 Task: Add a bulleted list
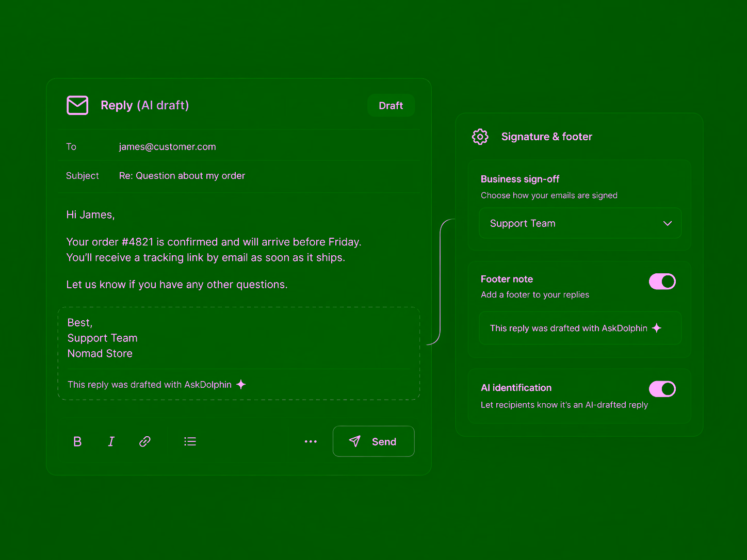coord(190,441)
